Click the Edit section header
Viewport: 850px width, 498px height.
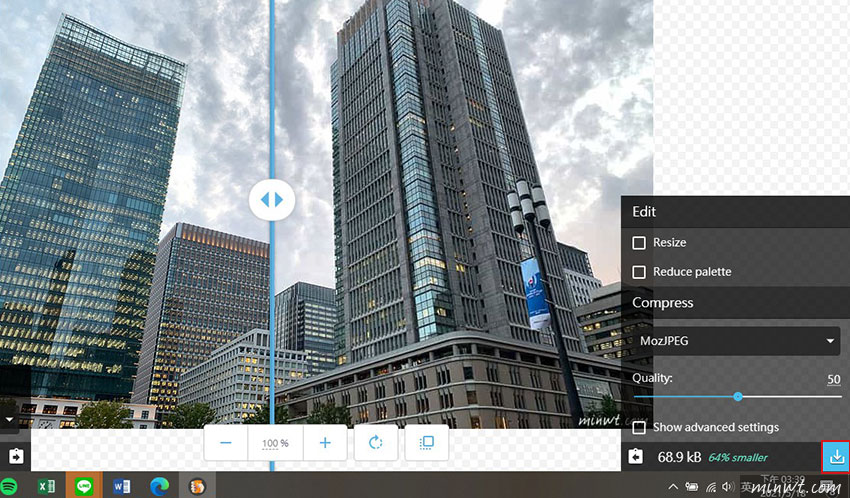click(x=735, y=211)
